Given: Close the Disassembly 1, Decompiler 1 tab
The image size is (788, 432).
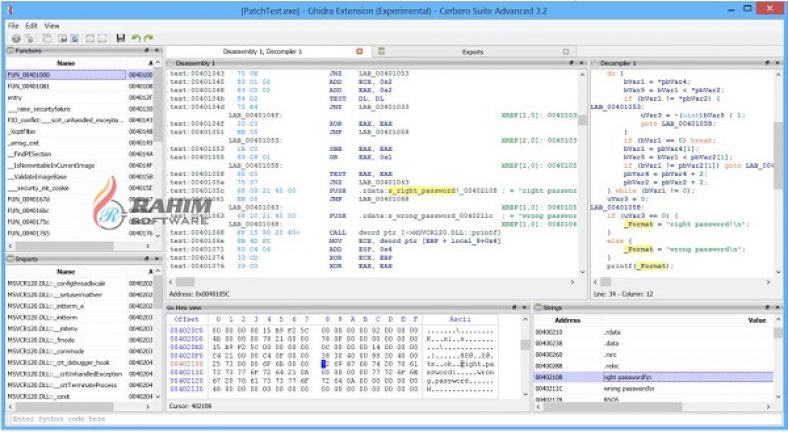Looking at the screenshot, I should [360, 50].
